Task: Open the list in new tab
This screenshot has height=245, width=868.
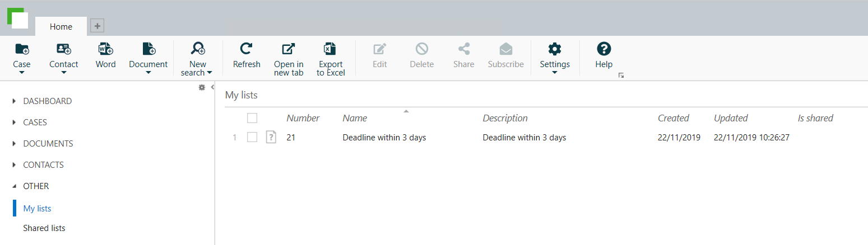Action: pyautogui.click(x=289, y=49)
